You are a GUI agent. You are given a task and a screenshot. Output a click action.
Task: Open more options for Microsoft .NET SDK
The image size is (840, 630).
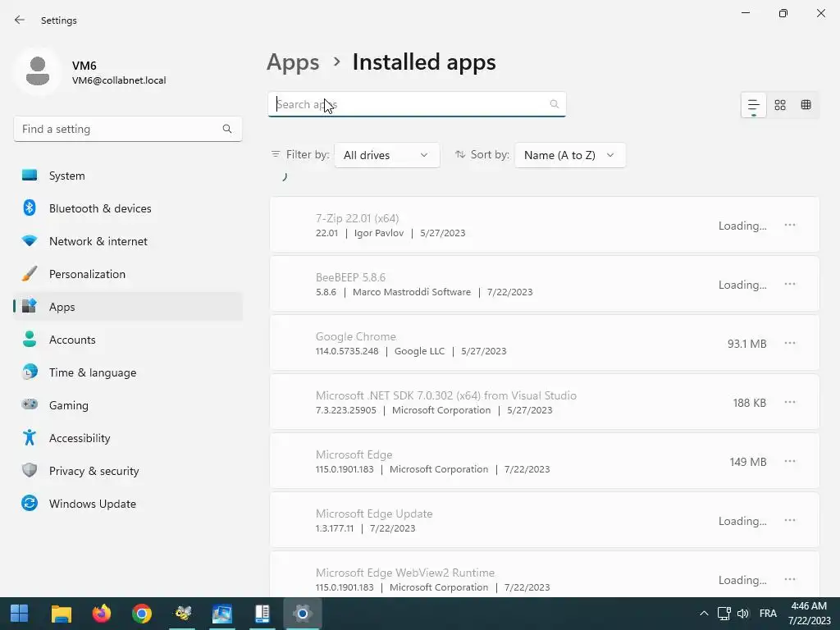click(x=790, y=402)
